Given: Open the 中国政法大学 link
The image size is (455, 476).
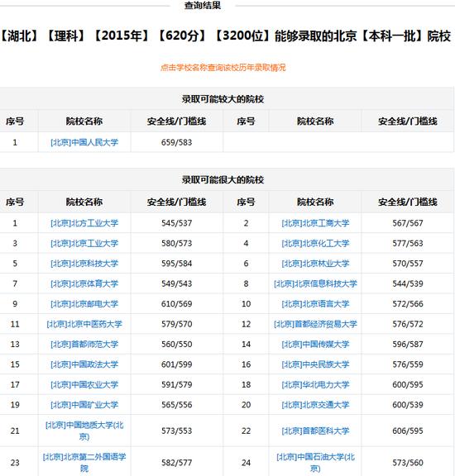Looking at the screenshot, I should (x=84, y=364).
